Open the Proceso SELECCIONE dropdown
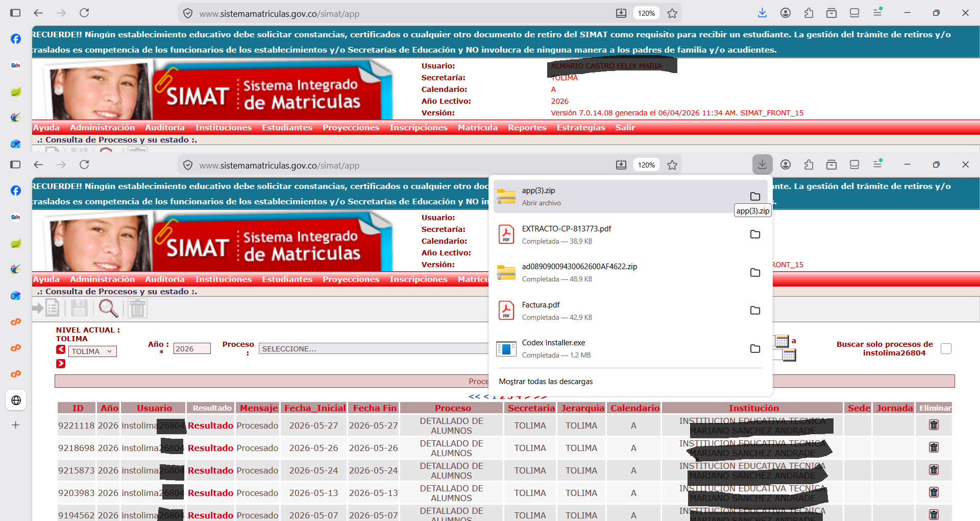The image size is (980, 521). 374,348
